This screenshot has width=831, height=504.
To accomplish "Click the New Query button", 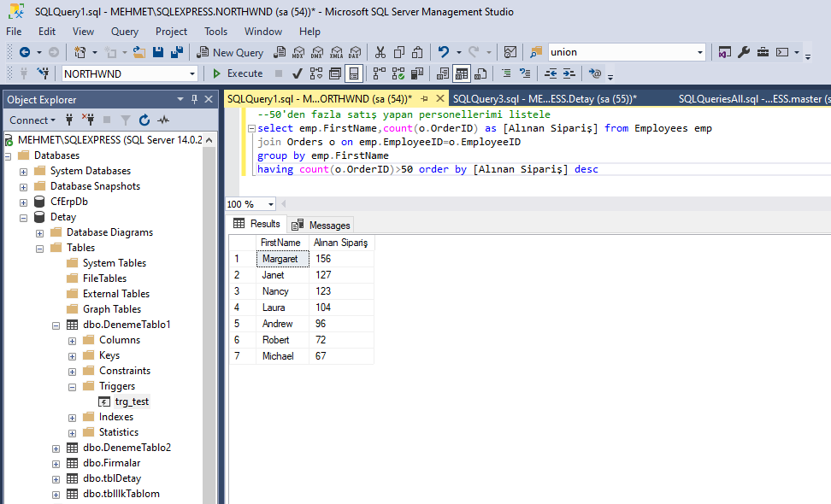I will pos(229,51).
